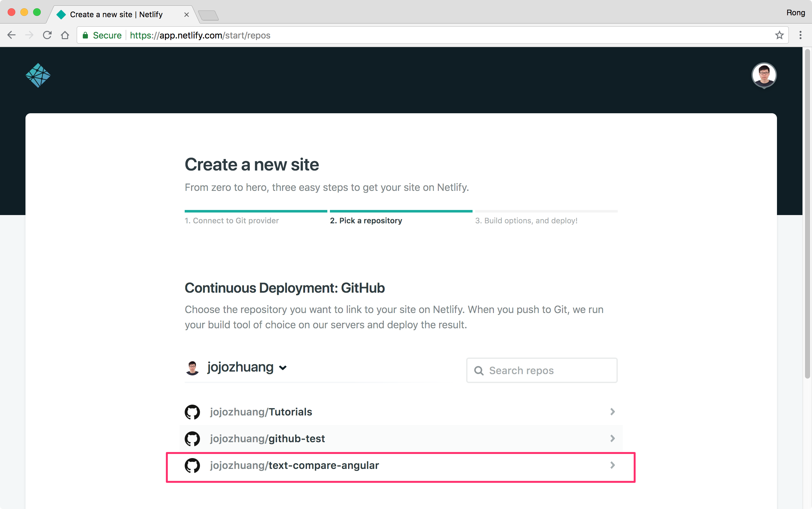Click the chevron arrow on the Tutorials row
This screenshot has height=509, width=812.
tap(613, 412)
